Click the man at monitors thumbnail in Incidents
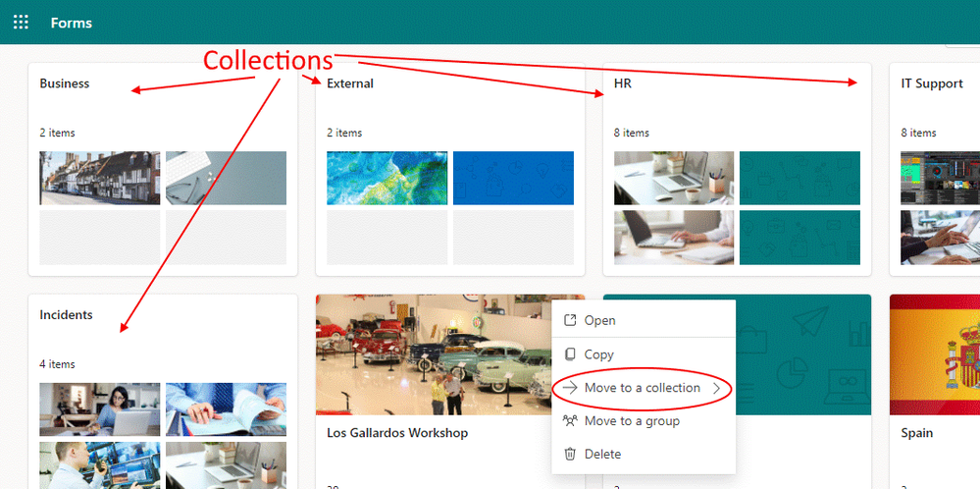980x489 pixels. pyautogui.click(x=100, y=465)
